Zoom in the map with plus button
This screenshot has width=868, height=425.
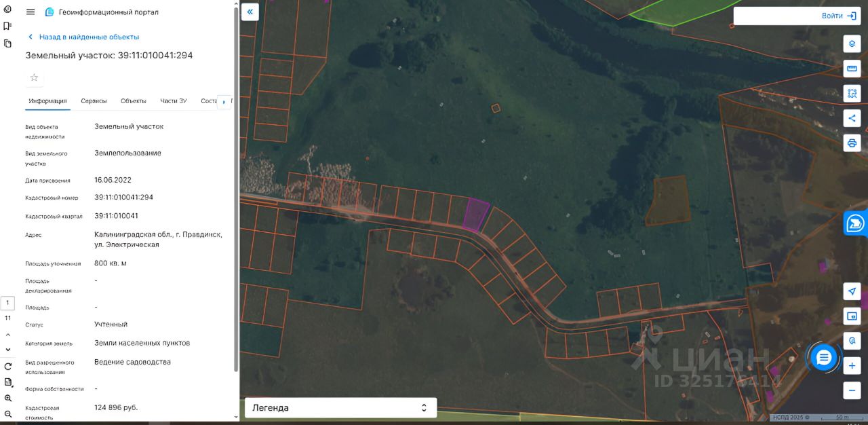852,366
